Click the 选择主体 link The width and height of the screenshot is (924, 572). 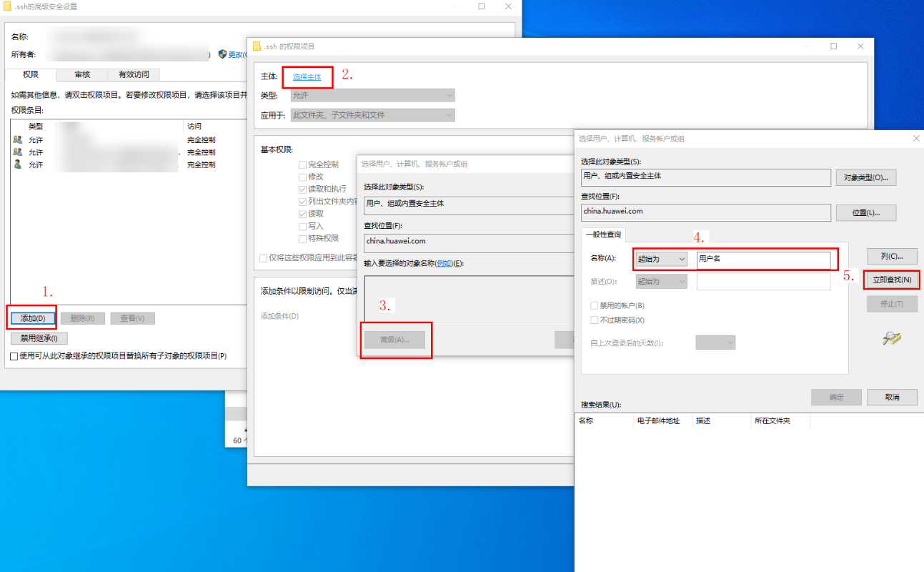[x=307, y=77]
